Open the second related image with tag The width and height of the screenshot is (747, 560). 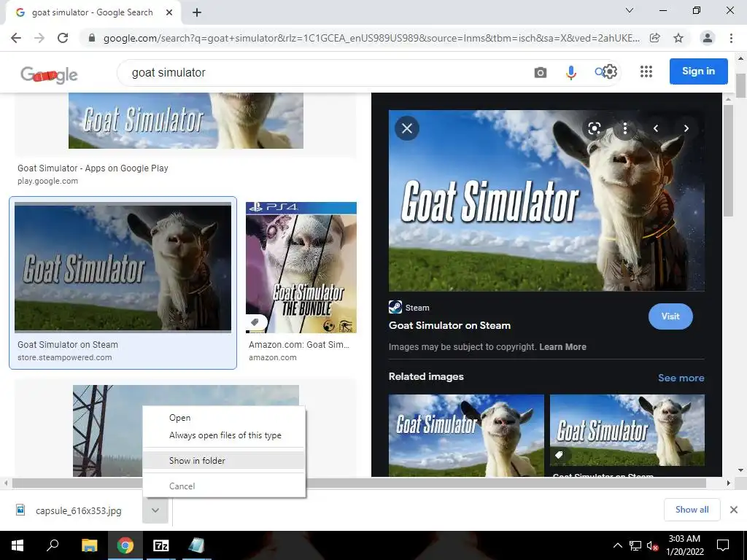pos(627,430)
